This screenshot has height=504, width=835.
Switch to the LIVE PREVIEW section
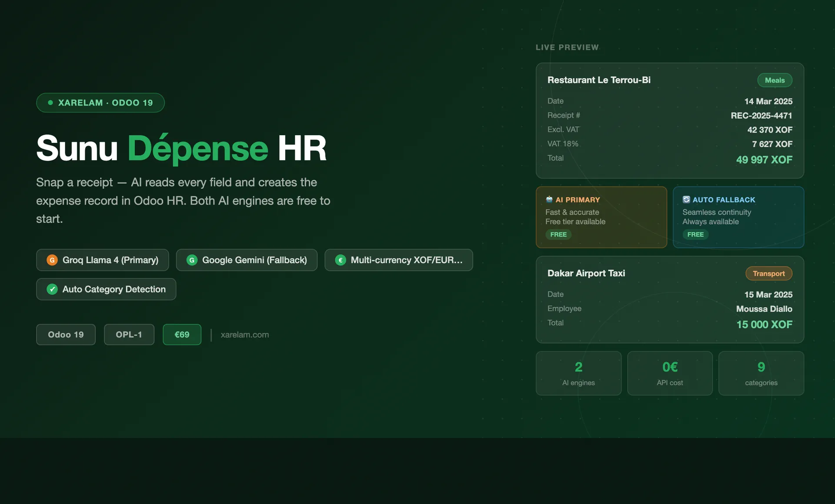tap(567, 47)
